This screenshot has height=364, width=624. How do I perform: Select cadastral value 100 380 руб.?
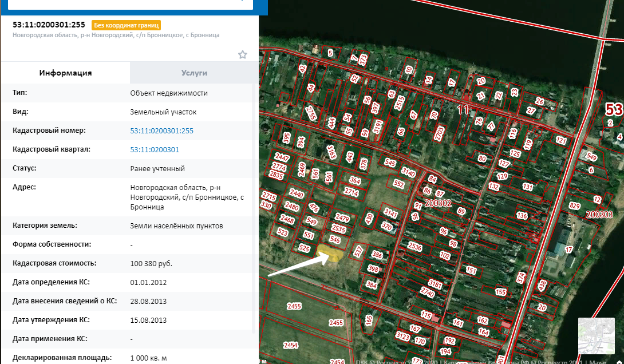[151, 263]
